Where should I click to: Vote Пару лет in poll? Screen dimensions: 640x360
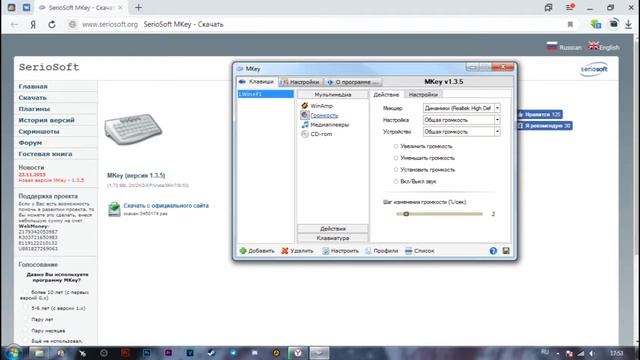tap(27, 319)
